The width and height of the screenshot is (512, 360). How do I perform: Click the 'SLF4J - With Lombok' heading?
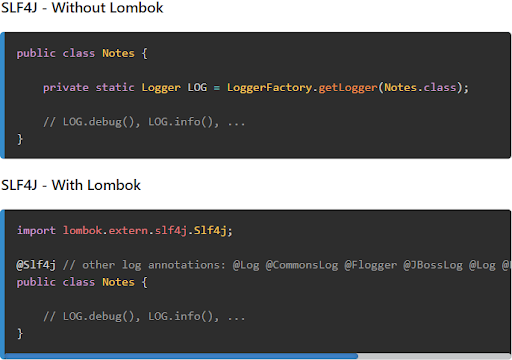click(71, 185)
